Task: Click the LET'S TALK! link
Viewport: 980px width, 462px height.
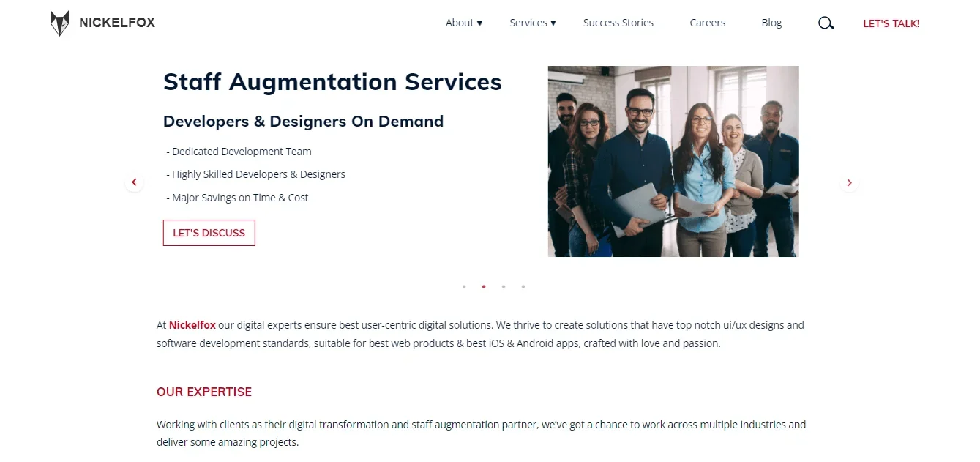Action: click(x=891, y=23)
